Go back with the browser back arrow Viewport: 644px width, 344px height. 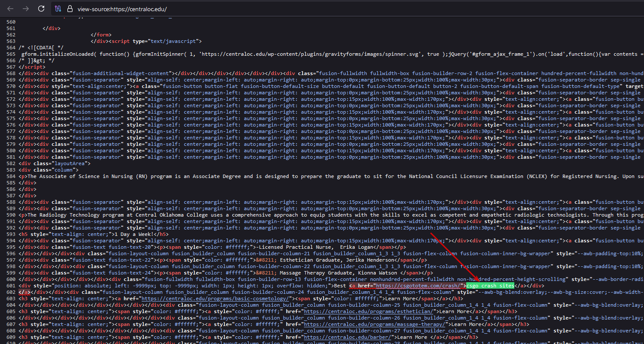point(10,9)
